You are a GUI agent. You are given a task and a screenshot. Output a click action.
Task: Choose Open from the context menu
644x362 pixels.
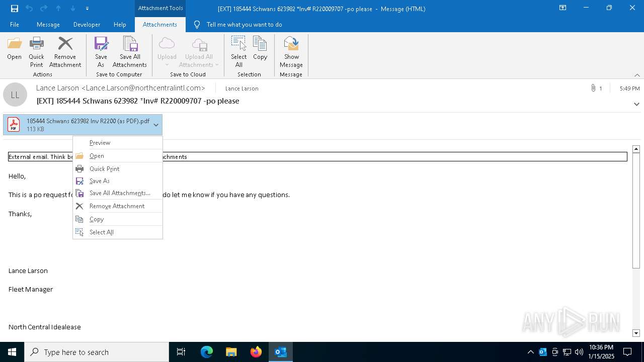click(118, 156)
